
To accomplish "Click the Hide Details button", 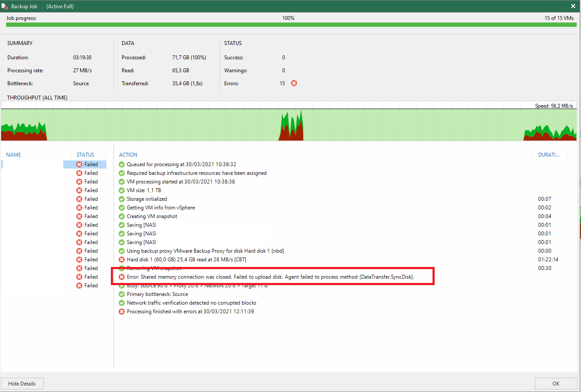I will tap(22, 383).
